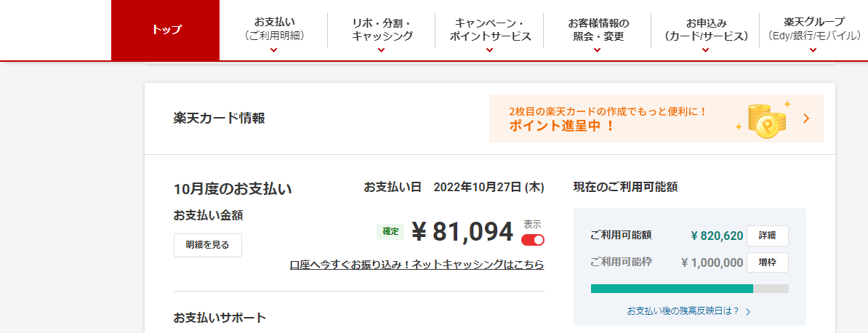Click the 明細を見る button
The height and width of the screenshot is (333, 868).
pos(208,245)
